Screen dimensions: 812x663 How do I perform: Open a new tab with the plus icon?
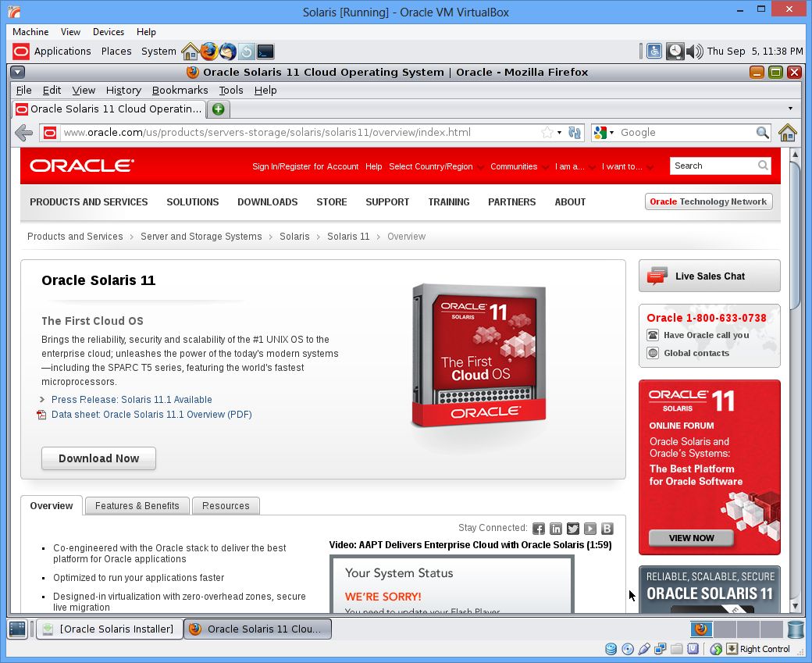(219, 109)
